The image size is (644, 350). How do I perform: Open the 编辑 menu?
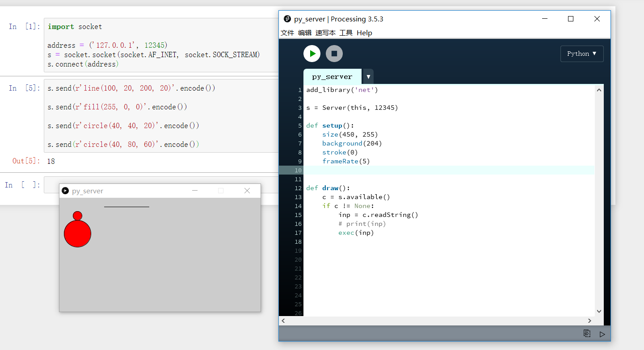coord(305,33)
